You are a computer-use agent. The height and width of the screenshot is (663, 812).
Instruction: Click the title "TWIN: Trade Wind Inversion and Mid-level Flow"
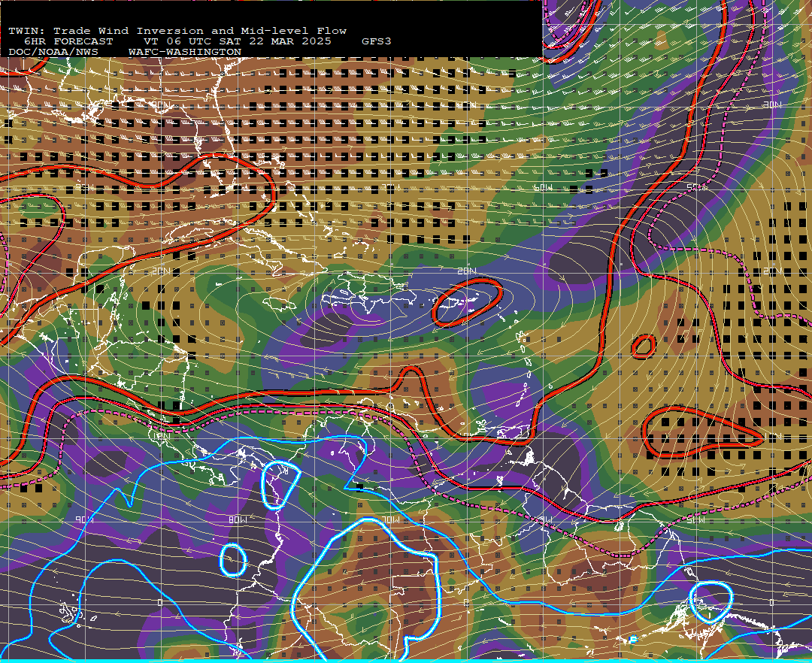177,31
